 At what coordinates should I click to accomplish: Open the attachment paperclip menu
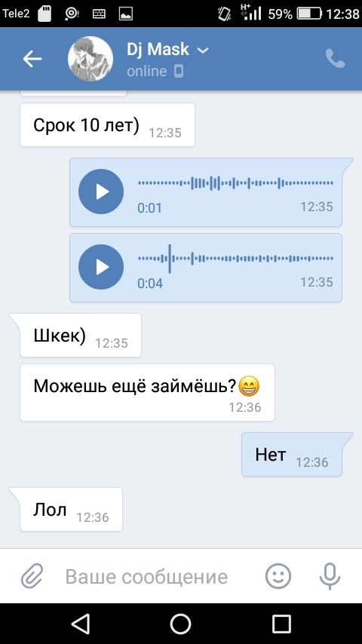click(x=32, y=576)
